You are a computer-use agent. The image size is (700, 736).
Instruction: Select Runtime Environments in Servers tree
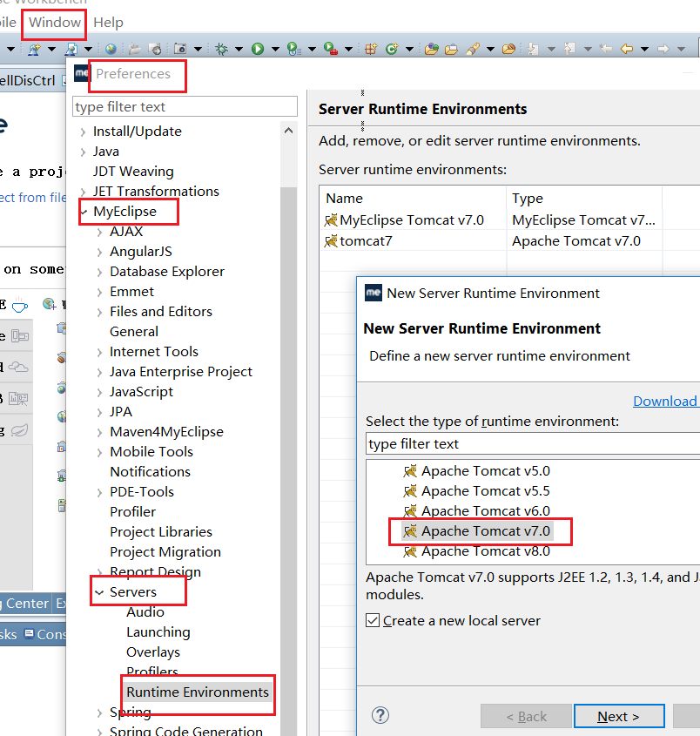point(198,692)
